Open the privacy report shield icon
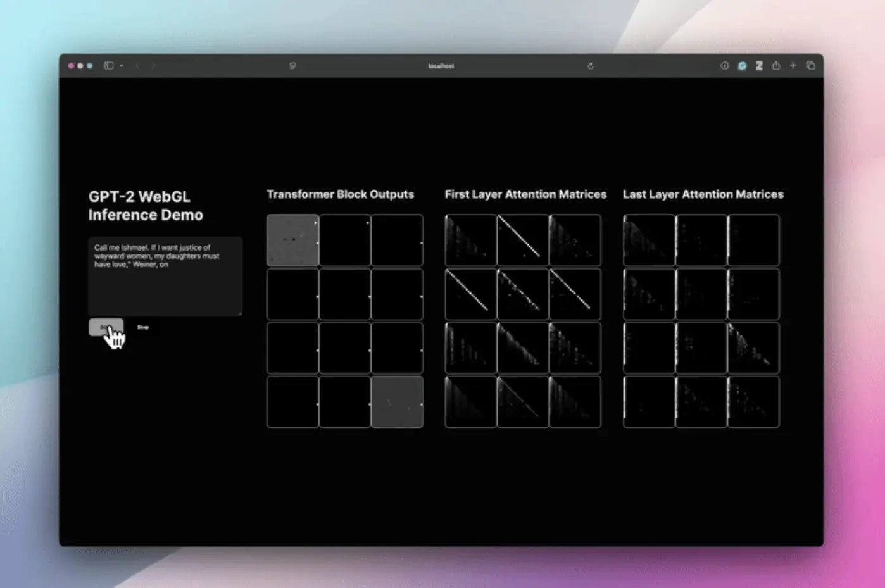The width and height of the screenshot is (885, 588). click(x=292, y=66)
